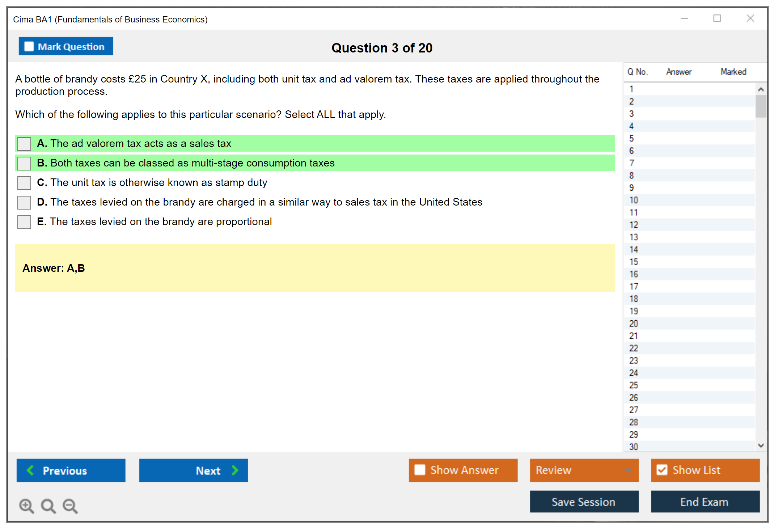The image size is (778, 532).
Task: Toggle the Show Answer checkbox
Action: click(420, 470)
